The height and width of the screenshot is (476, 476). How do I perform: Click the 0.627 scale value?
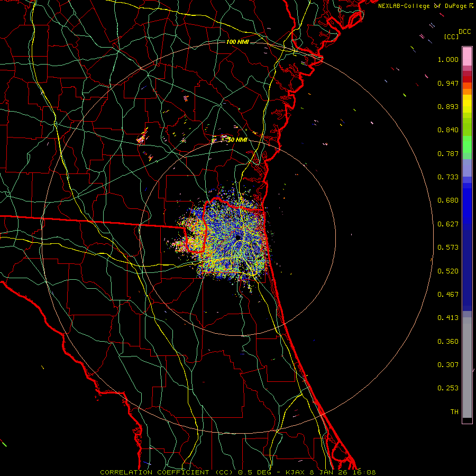click(x=448, y=224)
